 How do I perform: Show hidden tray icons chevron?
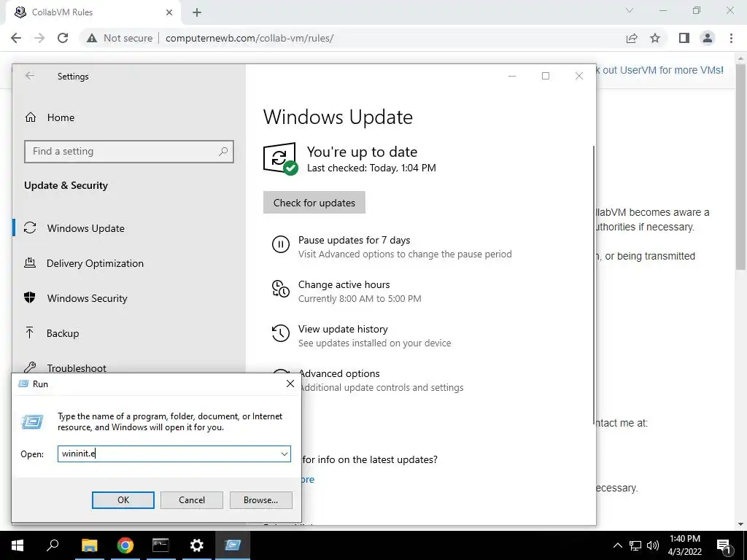(x=617, y=545)
